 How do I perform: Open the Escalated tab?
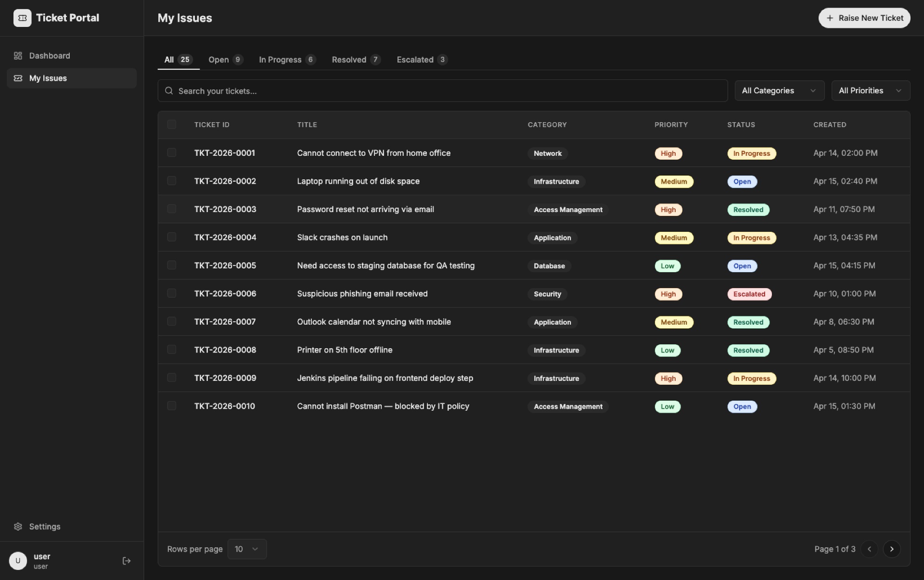(x=421, y=60)
